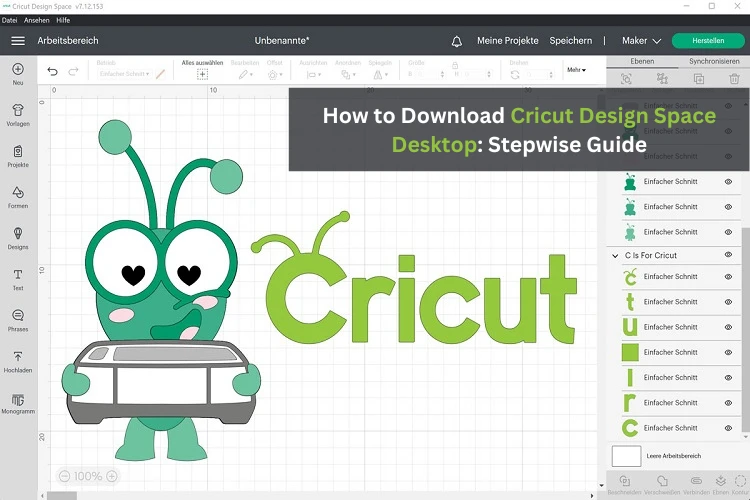Click the layers panel vertical scrollbar
The width and height of the screenshot is (750, 500).
[745, 329]
